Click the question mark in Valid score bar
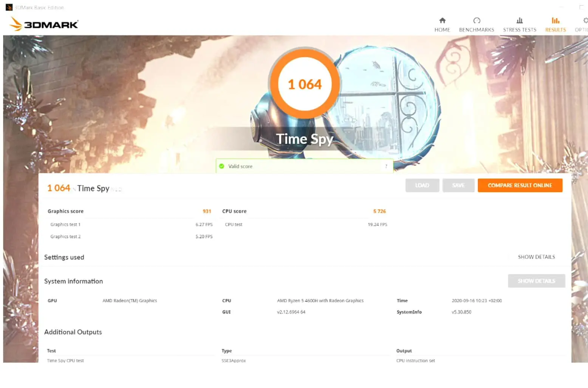 click(386, 166)
